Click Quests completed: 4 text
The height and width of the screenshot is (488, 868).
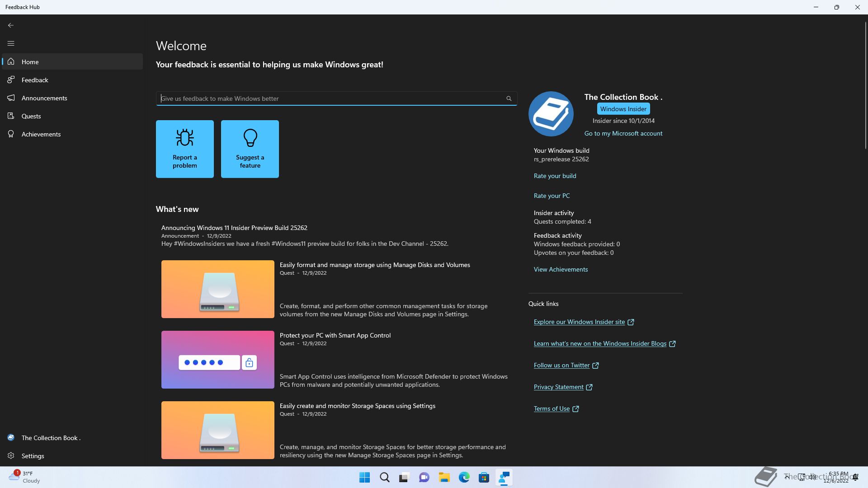(x=562, y=221)
